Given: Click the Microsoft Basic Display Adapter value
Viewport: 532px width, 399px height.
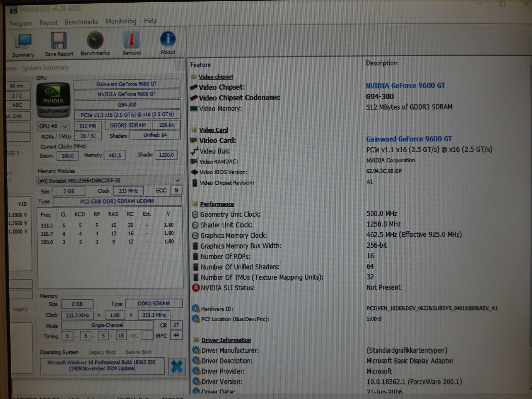Looking at the screenshot, I should (x=410, y=361).
